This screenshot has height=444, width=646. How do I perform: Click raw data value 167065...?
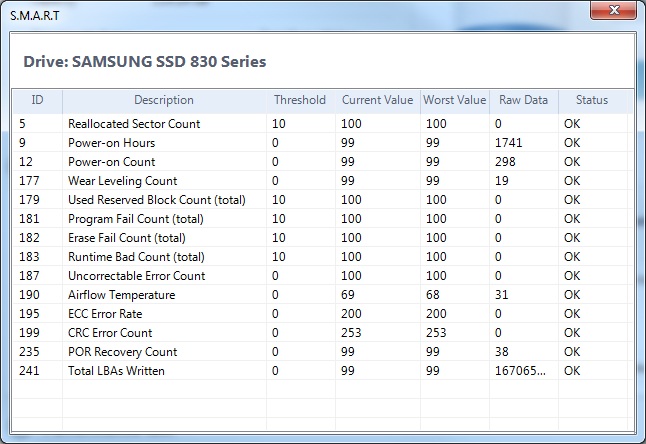click(x=520, y=370)
